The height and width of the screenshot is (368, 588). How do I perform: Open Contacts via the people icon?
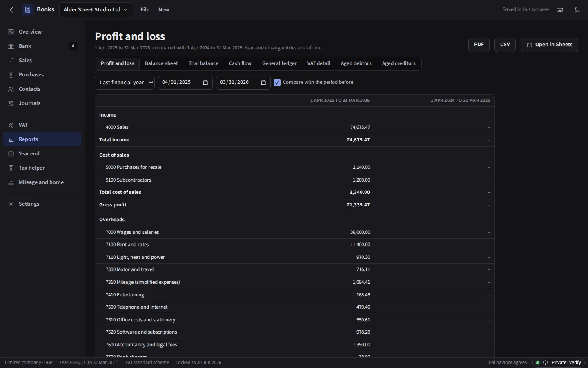click(x=11, y=89)
